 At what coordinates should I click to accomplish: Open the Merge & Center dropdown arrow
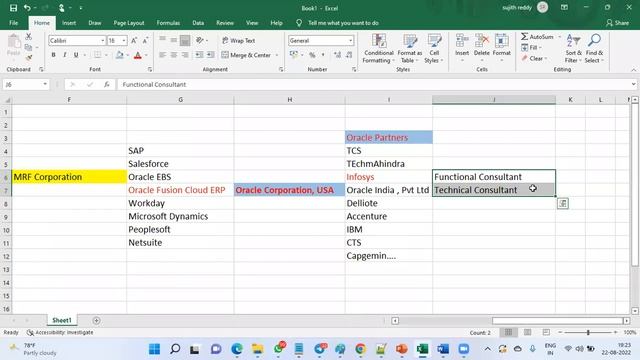point(277,55)
